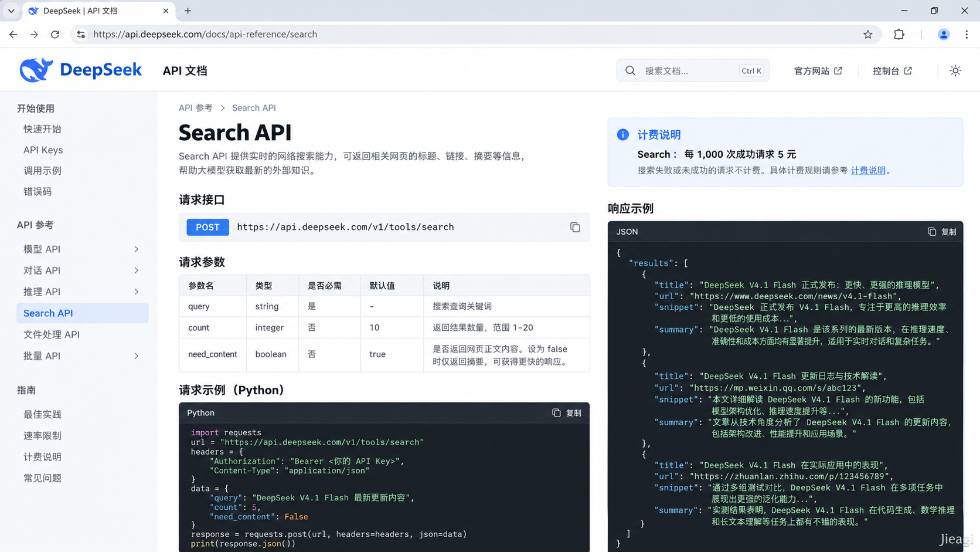Open 文件处理 API in sidebar

(52, 334)
